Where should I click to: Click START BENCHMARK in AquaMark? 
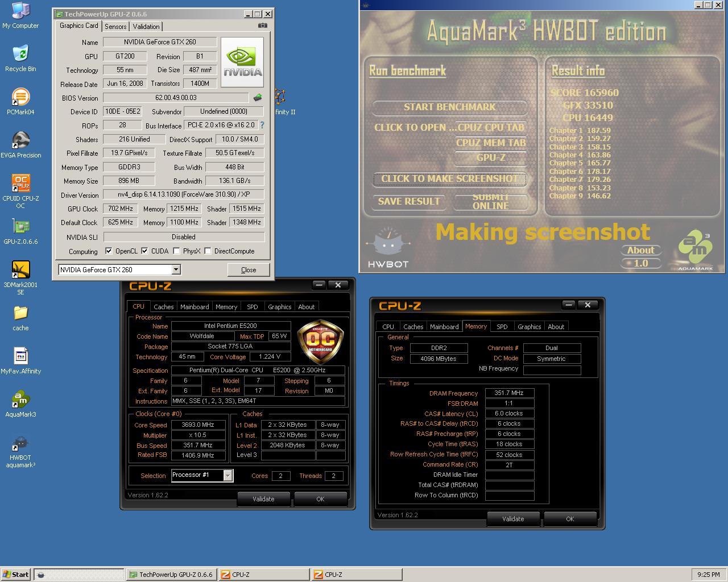point(450,107)
